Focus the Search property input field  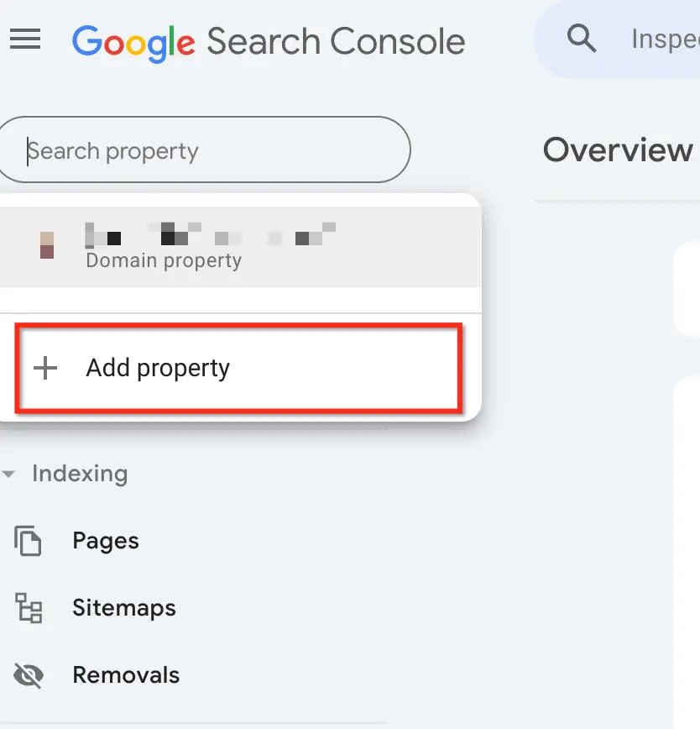pos(205,149)
